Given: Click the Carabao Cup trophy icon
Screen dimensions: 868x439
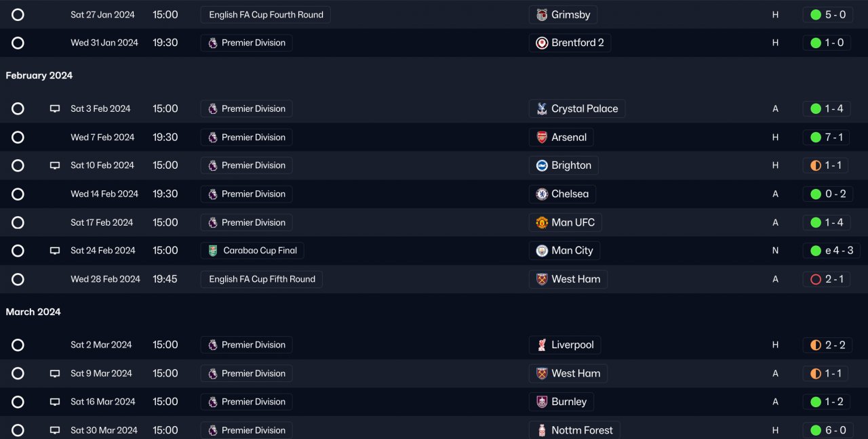Looking at the screenshot, I should click(213, 251).
